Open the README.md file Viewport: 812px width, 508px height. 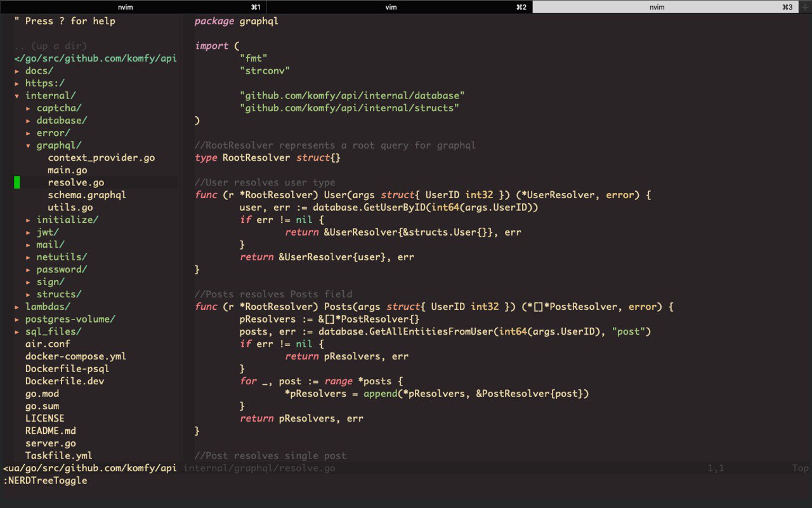click(51, 431)
